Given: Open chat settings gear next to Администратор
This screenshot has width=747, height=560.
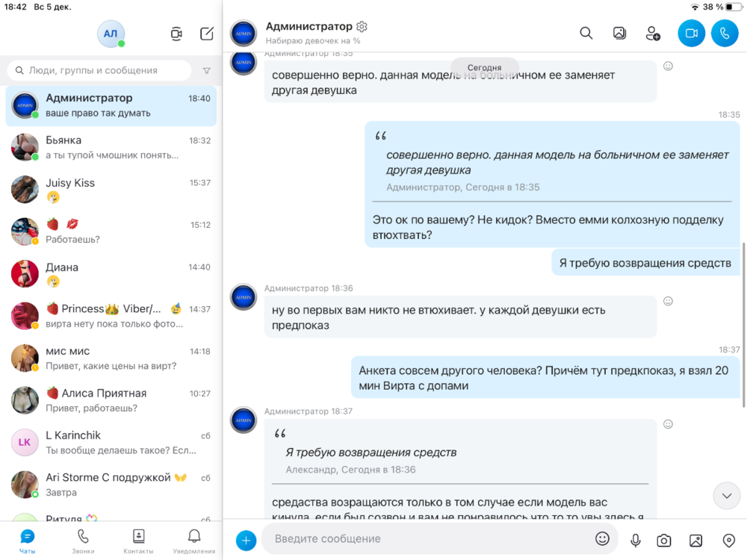Looking at the screenshot, I should click(362, 27).
